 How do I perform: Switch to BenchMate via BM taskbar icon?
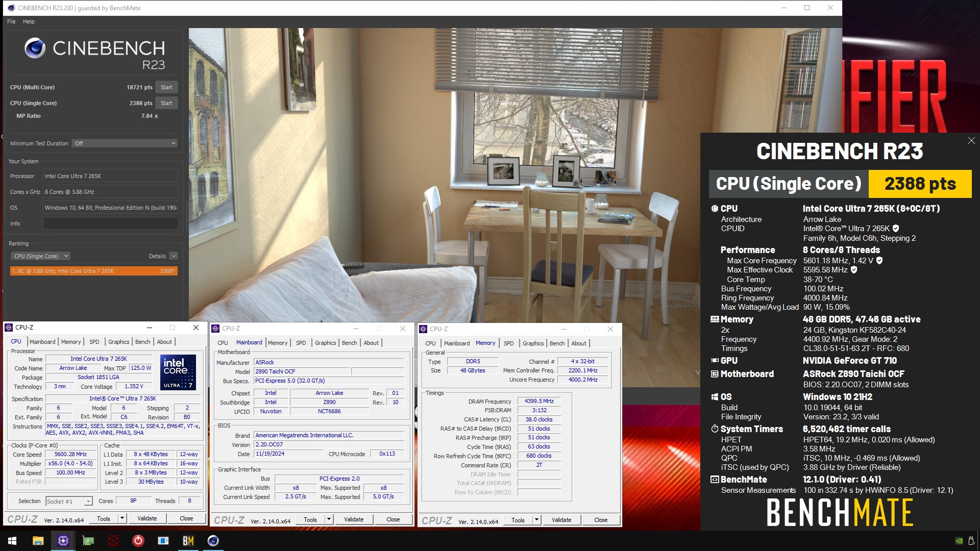tap(188, 541)
